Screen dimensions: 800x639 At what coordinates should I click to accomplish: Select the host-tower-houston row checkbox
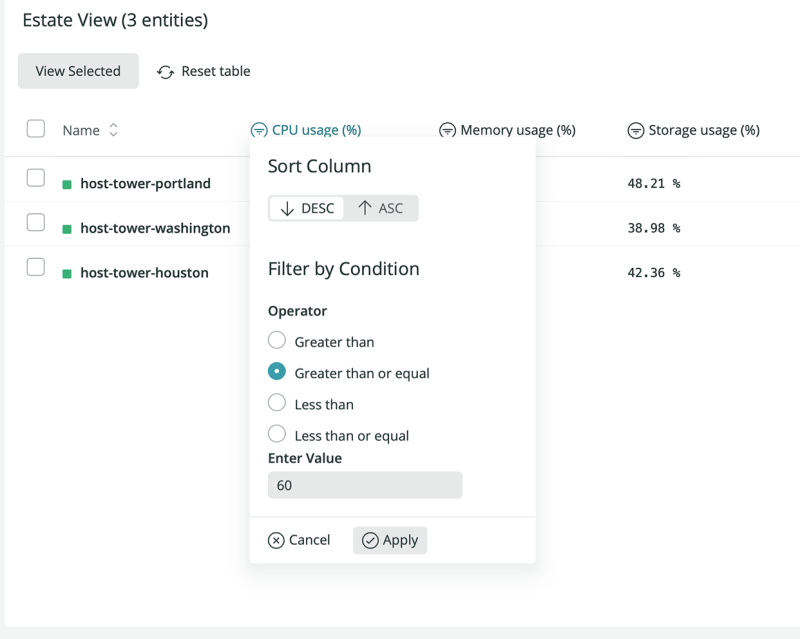36,267
